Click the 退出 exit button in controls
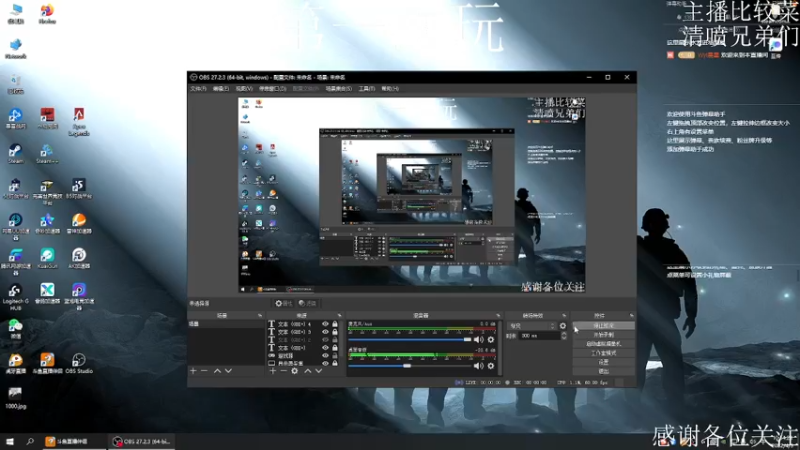Screen dimensions: 800x450 [x=604, y=371]
